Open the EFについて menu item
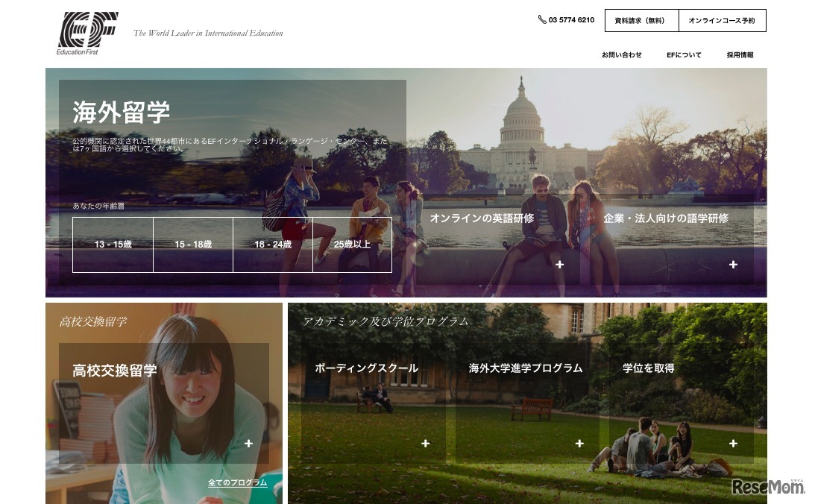The width and height of the screenshot is (815, 504). pos(684,55)
